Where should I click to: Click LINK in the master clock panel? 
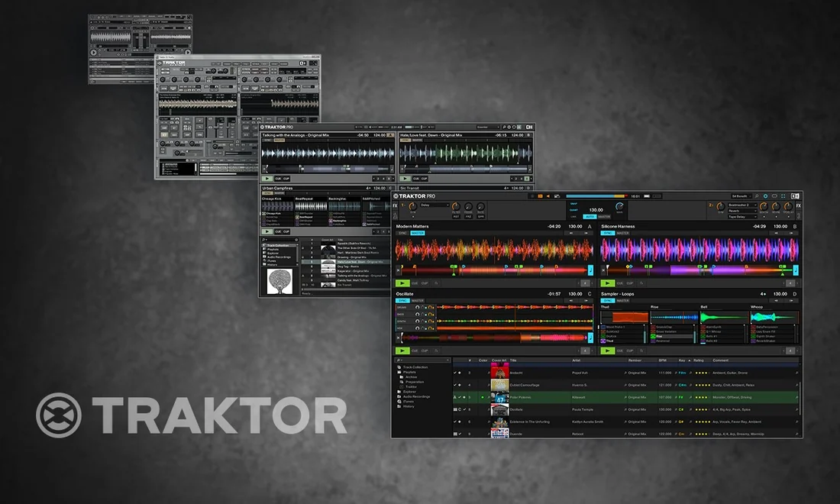pos(573,216)
